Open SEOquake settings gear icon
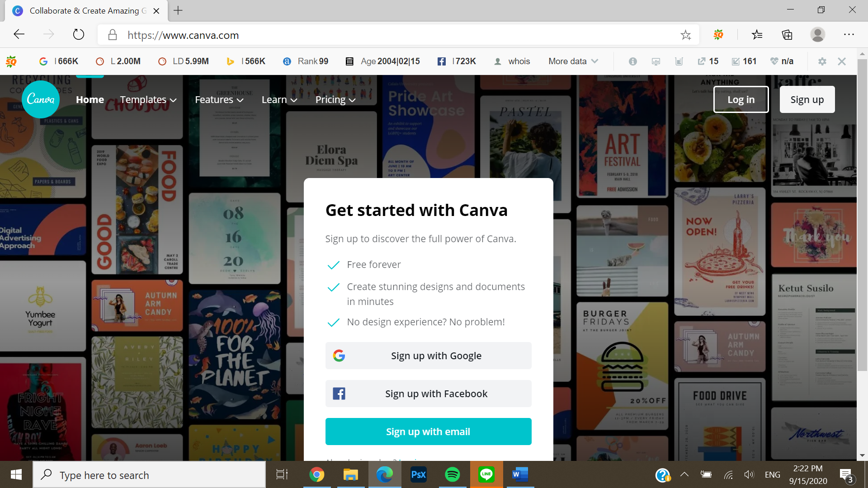Viewport: 868px width, 488px height. click(822, 61)
